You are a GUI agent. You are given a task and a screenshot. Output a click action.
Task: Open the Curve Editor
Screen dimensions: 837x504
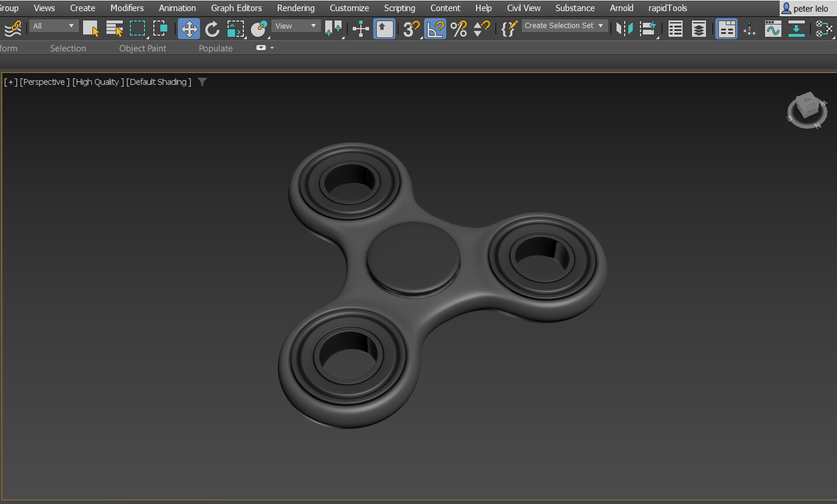773,28
